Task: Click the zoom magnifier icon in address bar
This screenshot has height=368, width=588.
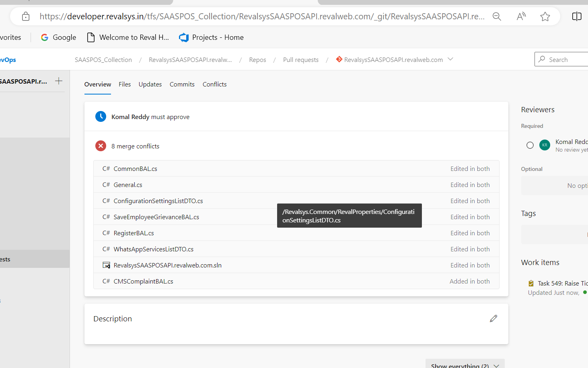Action: coord(497,16)
